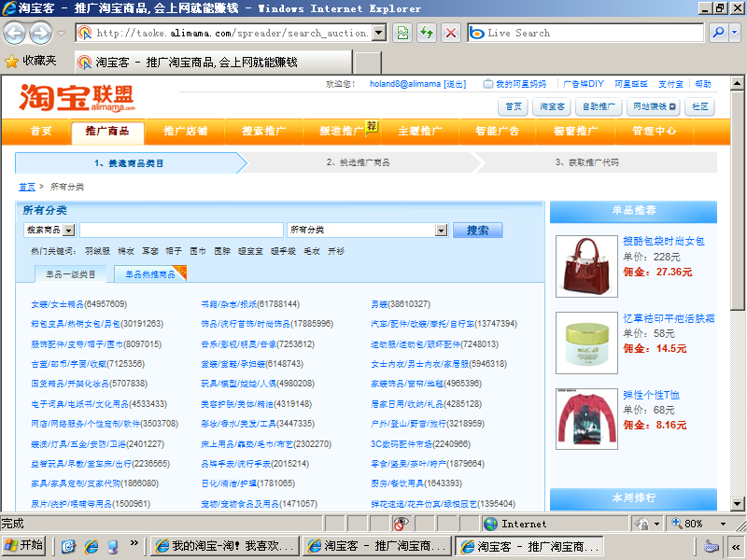The image size is (747, 560).
Task: Click the 自助推广 top button
Action: [599, 106]
